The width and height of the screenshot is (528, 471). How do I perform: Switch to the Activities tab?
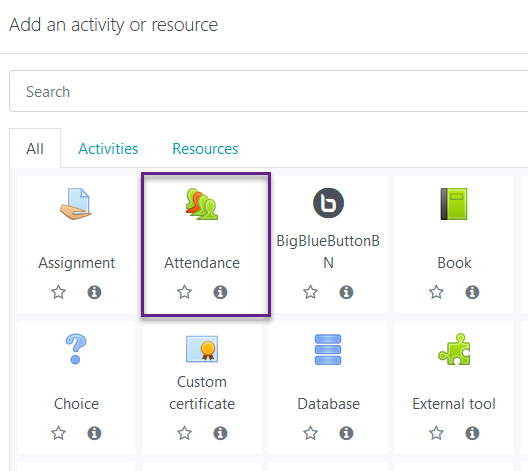pos(108,148)
